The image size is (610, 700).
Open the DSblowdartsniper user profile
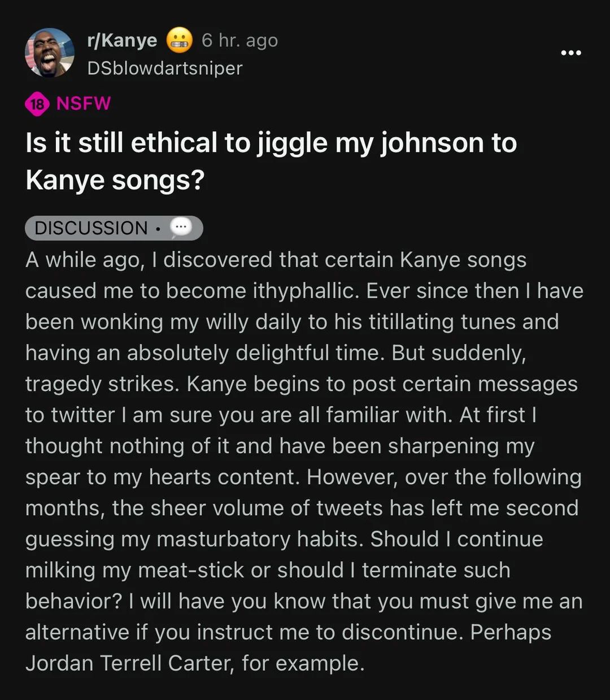[164, 68]
